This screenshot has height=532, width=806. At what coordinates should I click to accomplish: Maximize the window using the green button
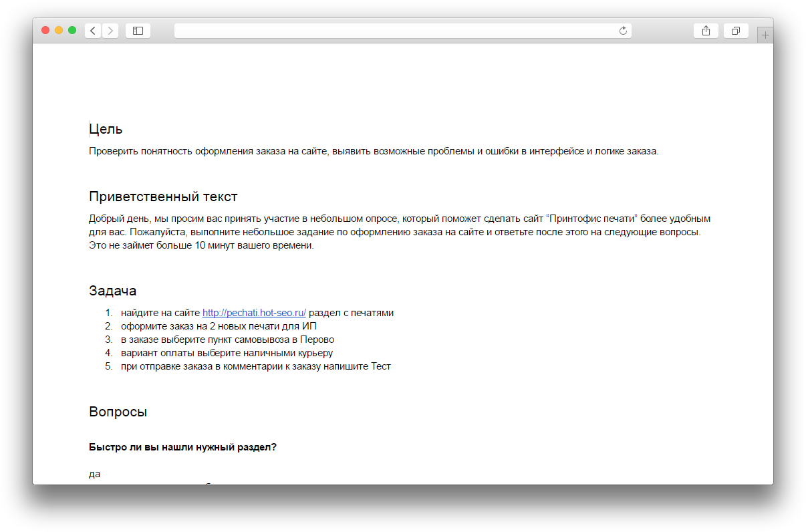pyautogui.click(x=72, y=30)
